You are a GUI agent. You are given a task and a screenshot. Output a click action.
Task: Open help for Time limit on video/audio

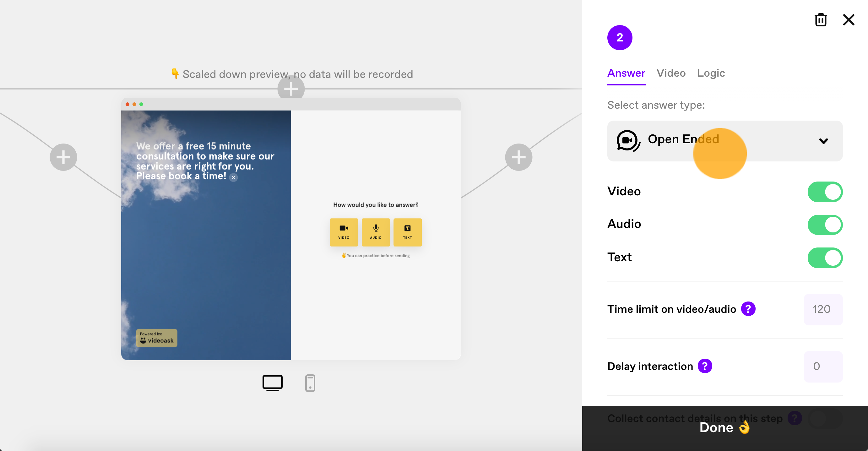[748, 309]
